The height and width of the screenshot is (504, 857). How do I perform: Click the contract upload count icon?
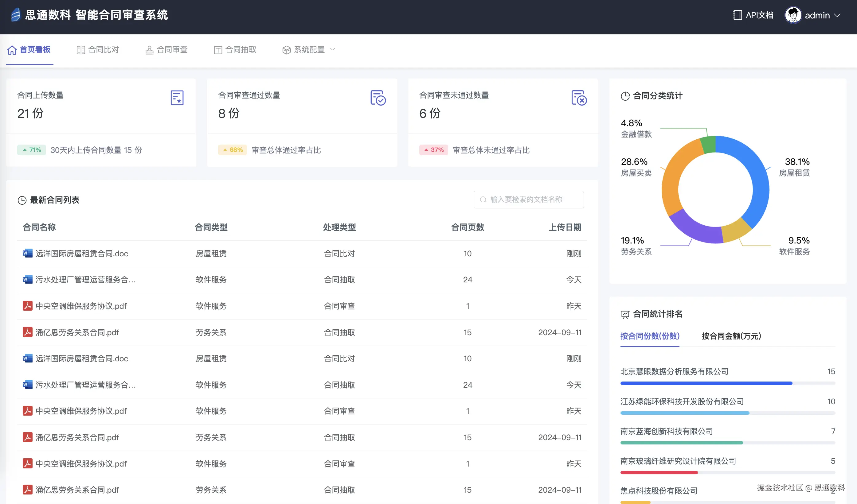177,98
